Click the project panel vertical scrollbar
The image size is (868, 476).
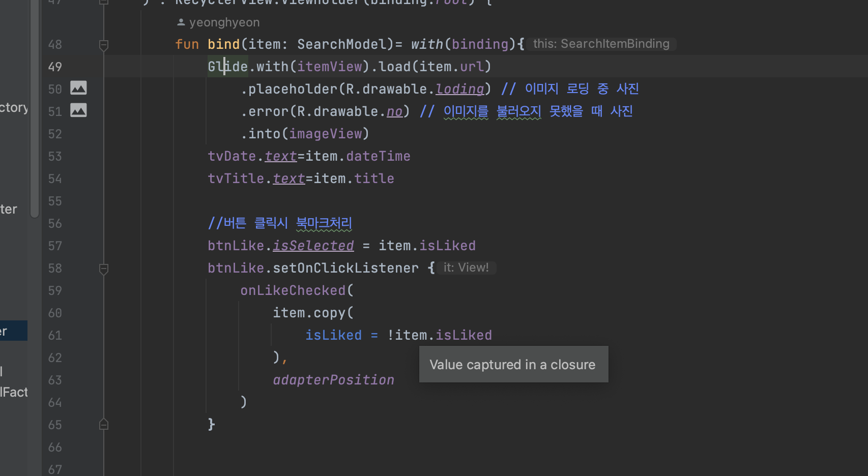35,109
